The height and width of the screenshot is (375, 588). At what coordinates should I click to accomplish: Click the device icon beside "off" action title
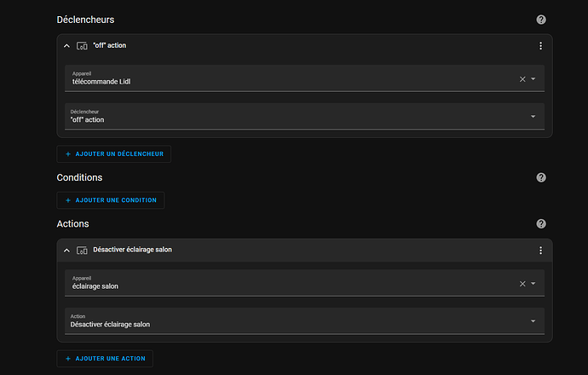click(82, 46)
